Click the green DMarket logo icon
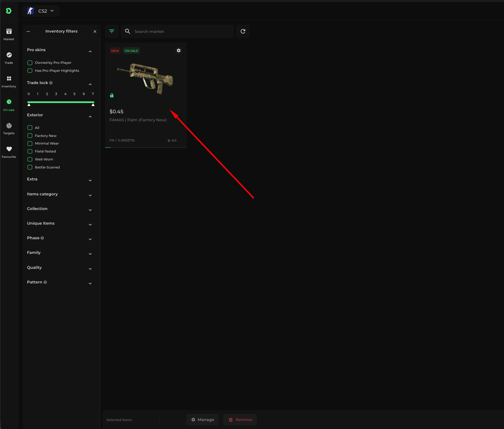504x429 pixels. [x=9, y=11]
